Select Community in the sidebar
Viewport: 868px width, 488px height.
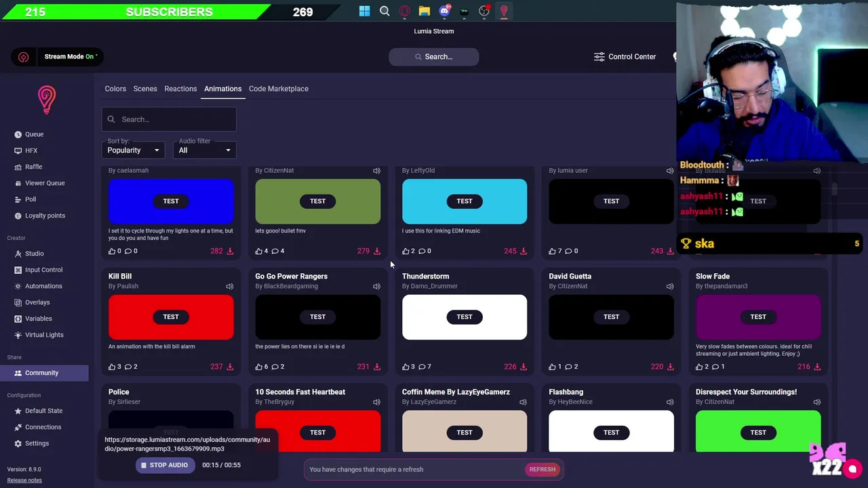point(44,373)
